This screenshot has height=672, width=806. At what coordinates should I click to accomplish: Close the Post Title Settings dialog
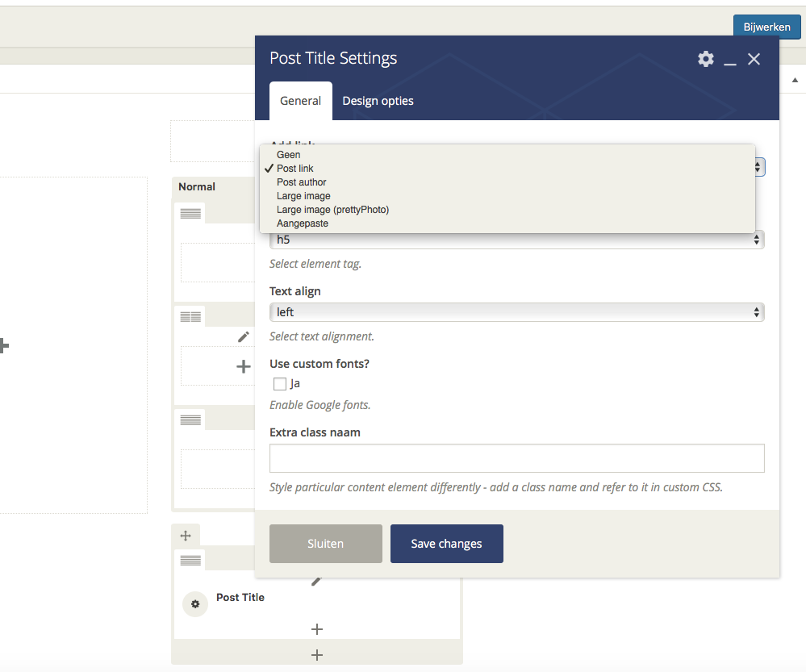(x=754, y=59)
